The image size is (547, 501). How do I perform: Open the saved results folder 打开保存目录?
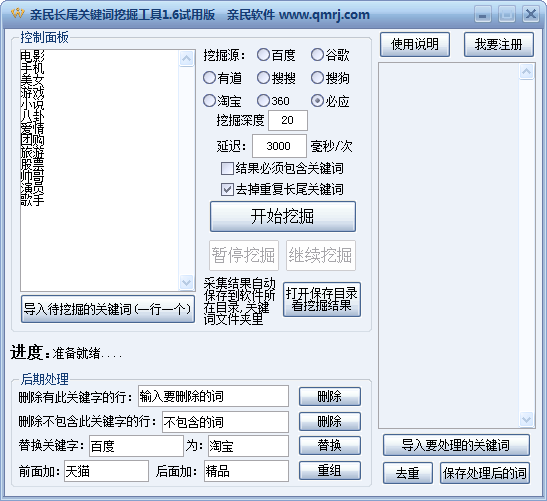pyautogui.click(x=322, y=299)
